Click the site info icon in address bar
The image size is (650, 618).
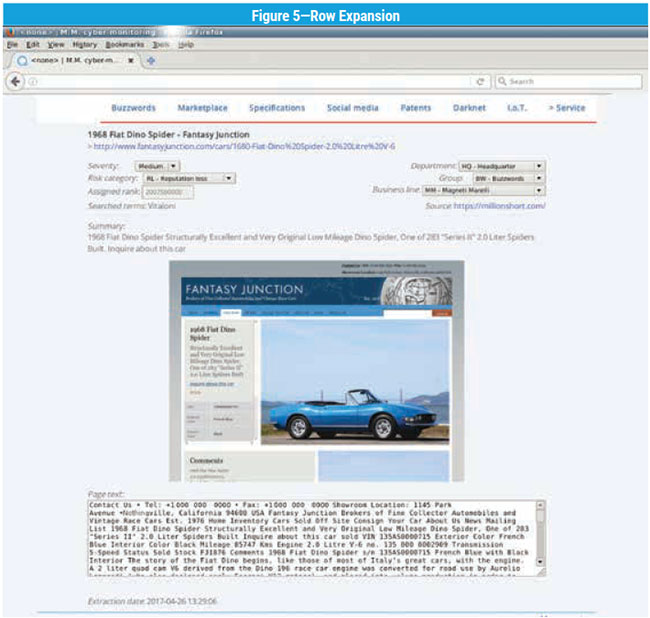click(x=34, y=81)
